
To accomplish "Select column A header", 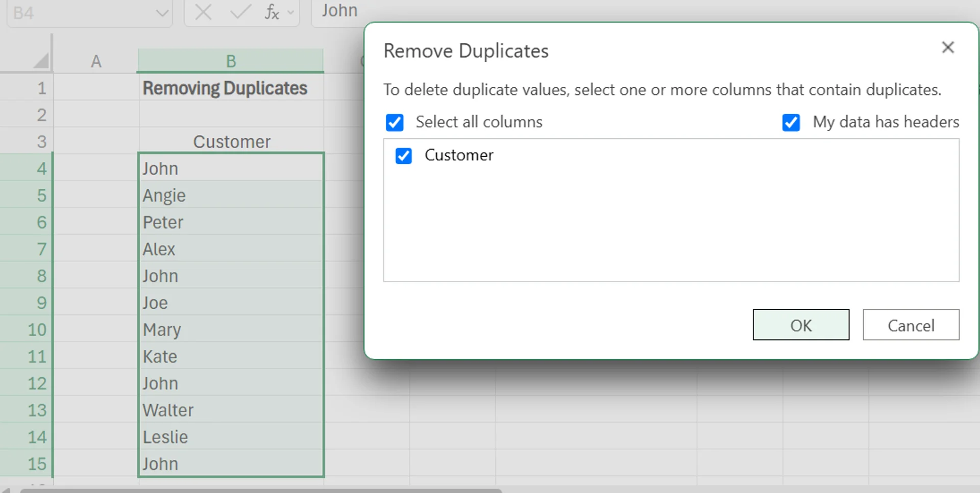I will pos(96,61).
